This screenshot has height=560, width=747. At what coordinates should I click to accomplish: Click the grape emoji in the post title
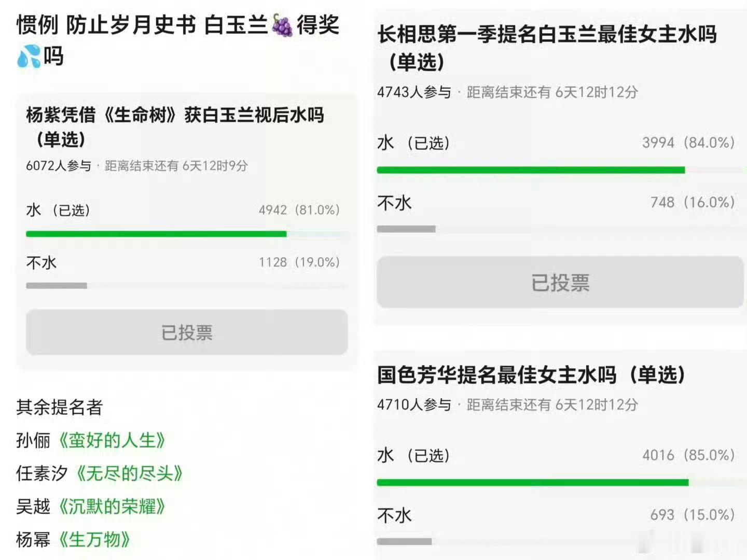pos(282,25)
